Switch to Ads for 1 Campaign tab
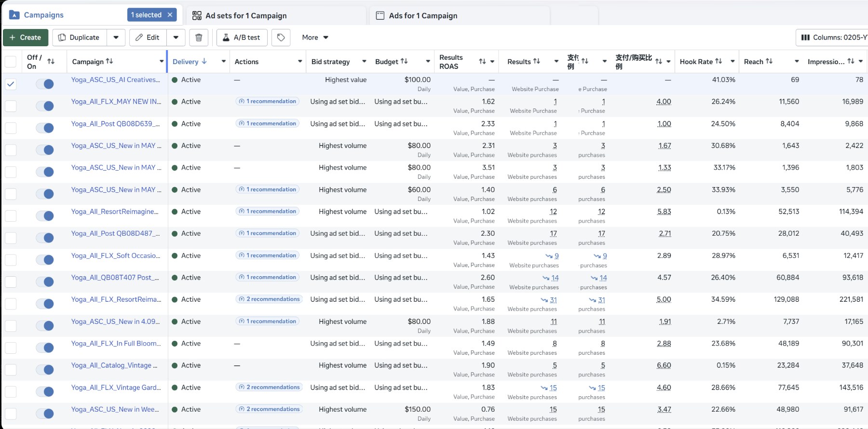The image size is (868, 429). pyautogui.click(x=423, y=15)
